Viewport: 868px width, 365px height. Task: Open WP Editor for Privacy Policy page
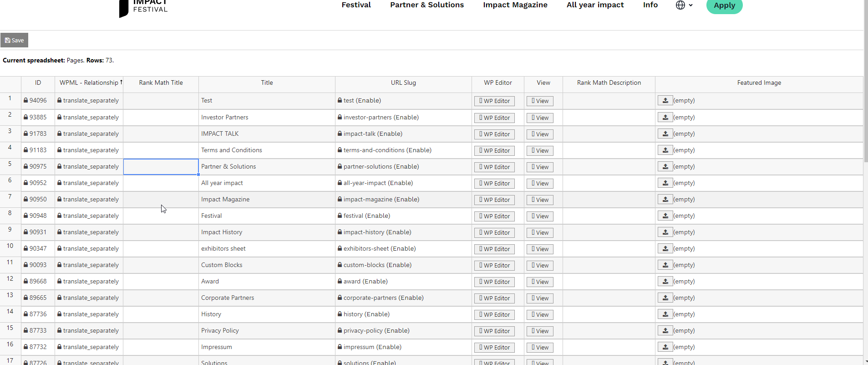click(494, 331)
